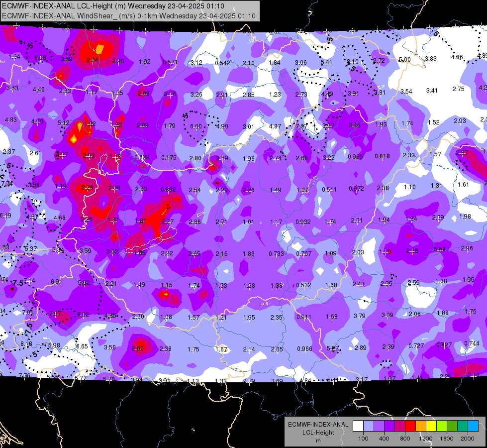The width and height of the screenshot is (487, 448).
Task: Click the wind shear value '0.175'
Action: click(169, 158)
